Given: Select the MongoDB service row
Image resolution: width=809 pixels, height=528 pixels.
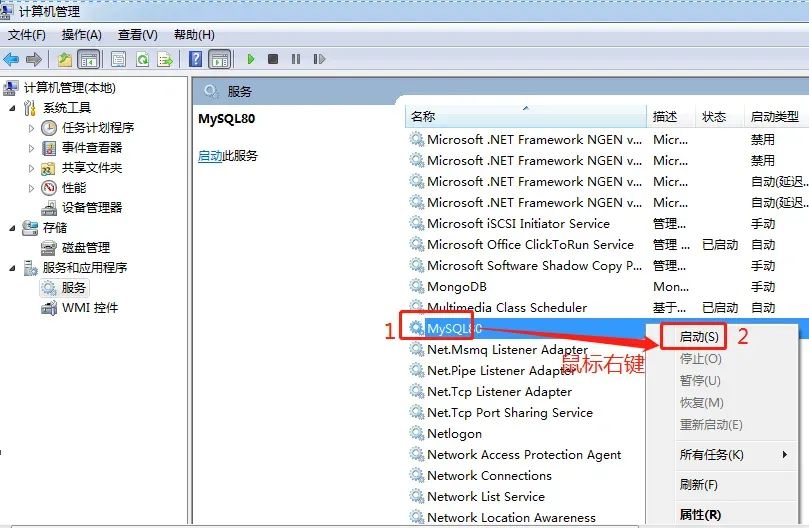Looking at the screenshot, I should [608, 286].
